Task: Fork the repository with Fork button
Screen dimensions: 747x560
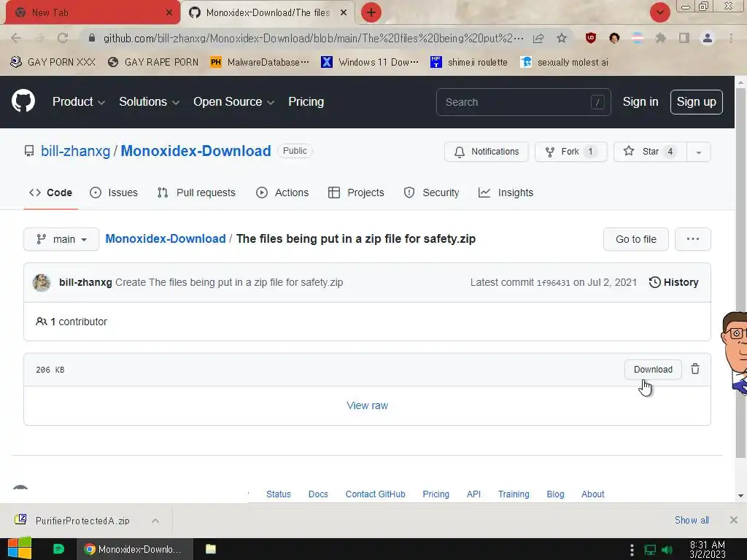Action: point(570,152)
